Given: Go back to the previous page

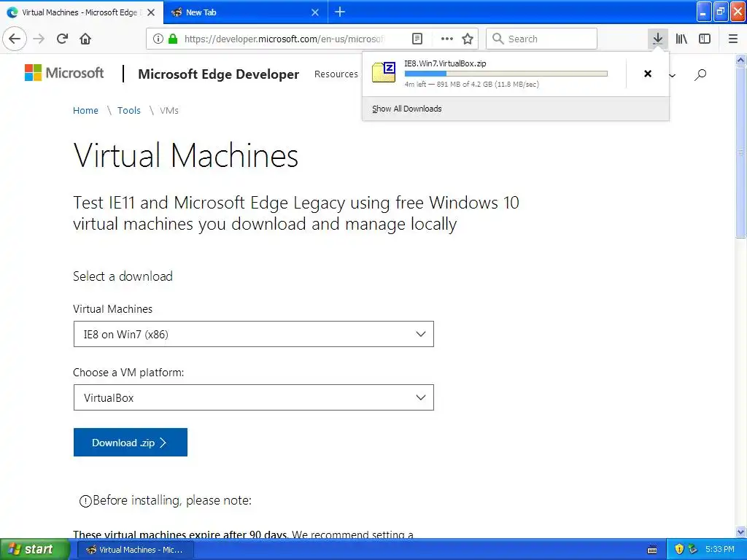Looking at the screenshot, I should 15,39.
